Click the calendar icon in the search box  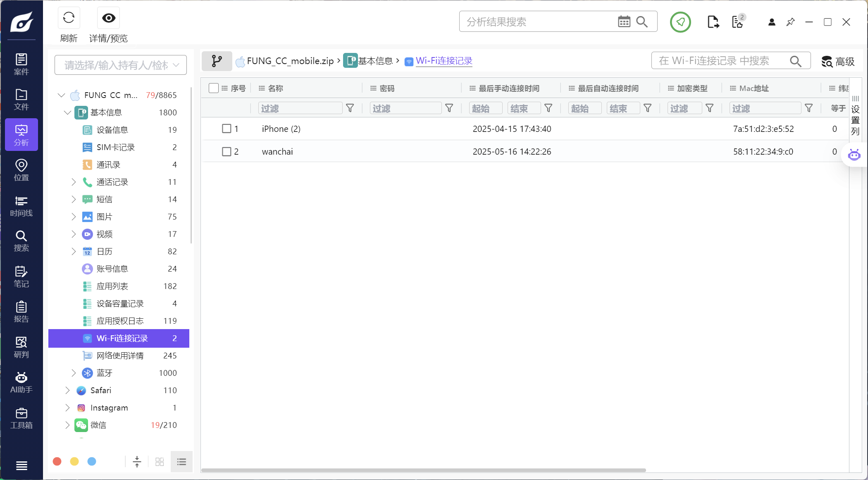(x=624, y=22)
